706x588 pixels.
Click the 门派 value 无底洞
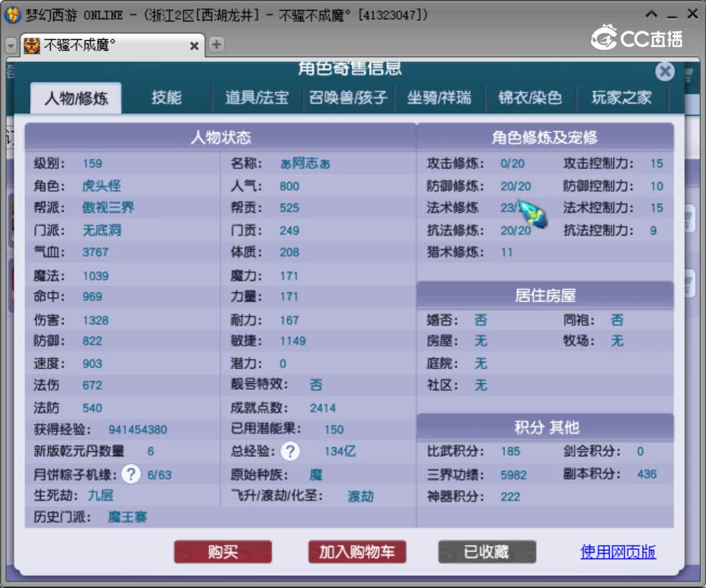(101, 230)
